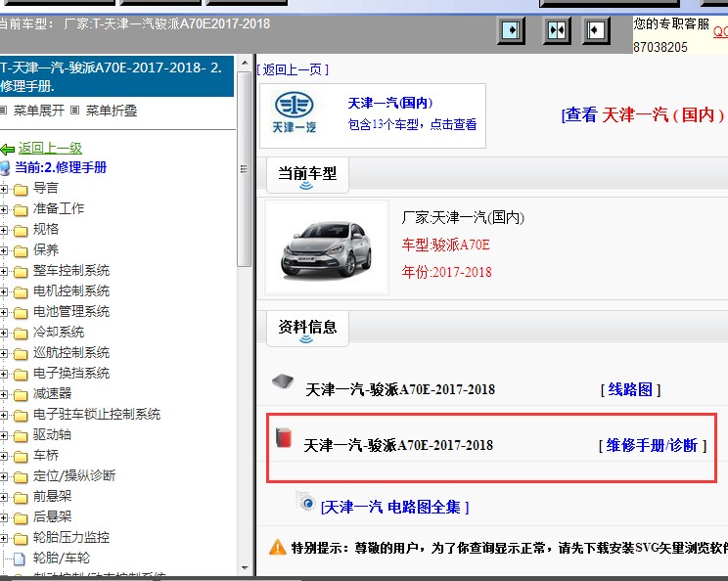Screen dimensions: 728x581
Task: Click the orange warning triangle icon
Action: coord(277,547)
